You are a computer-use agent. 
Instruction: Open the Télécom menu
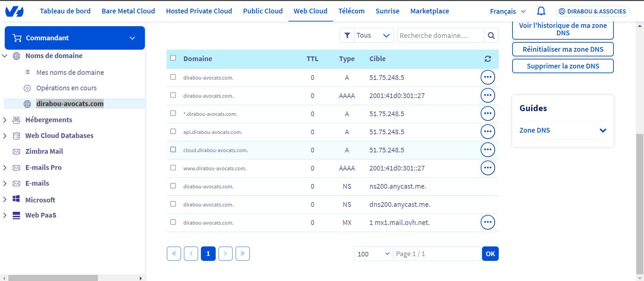(x=351, y=11)
